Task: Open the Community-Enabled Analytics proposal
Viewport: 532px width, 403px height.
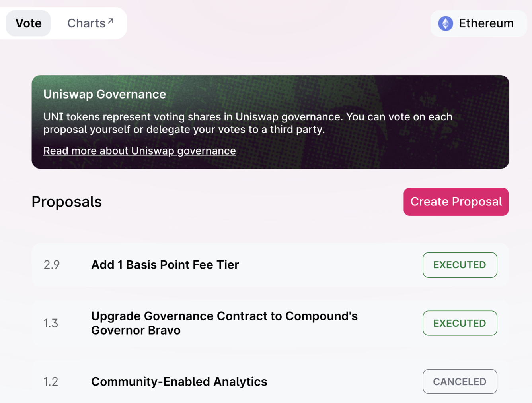Action: (271, 382)
